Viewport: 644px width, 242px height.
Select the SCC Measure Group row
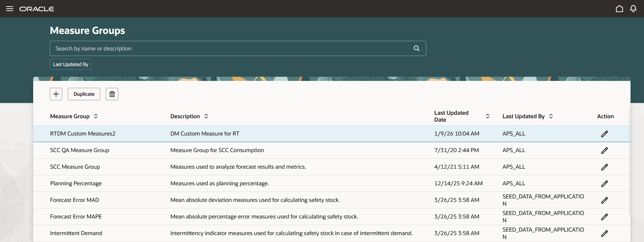75,167
